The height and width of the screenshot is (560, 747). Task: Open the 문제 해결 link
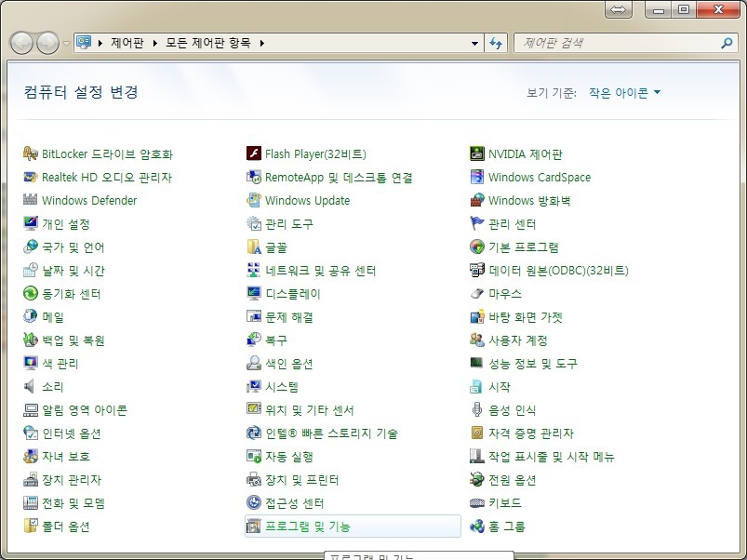tap(289, 317)
